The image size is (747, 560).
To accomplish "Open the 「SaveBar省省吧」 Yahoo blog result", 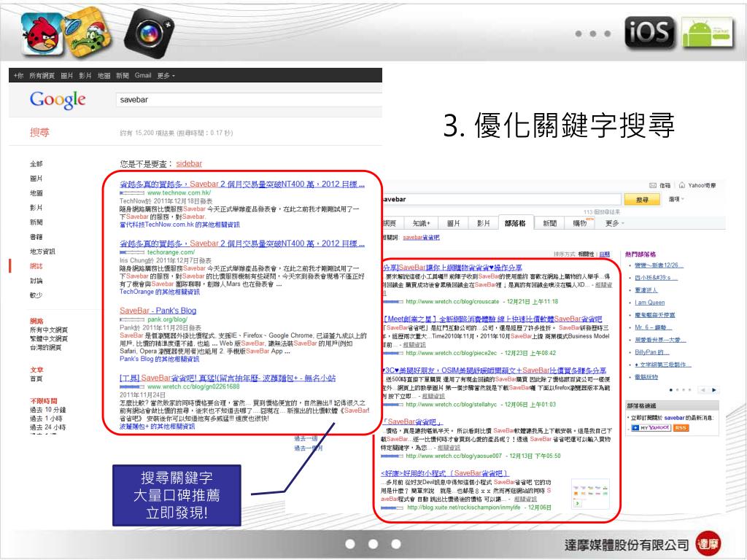I will (x=413, y=421).
